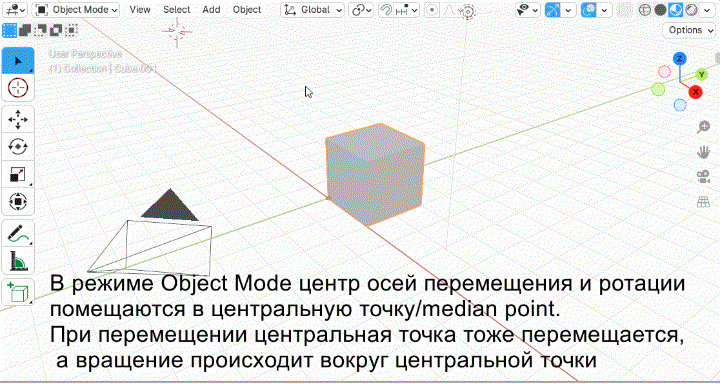The width and height of the screenshot is (720, 384).
Task: Activate the Rotate tool
Action: point(18,147)
